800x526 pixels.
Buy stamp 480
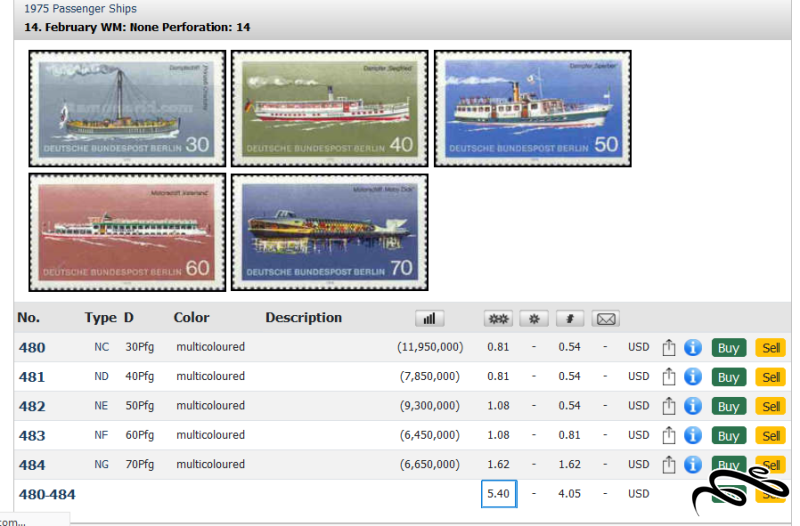729,348
